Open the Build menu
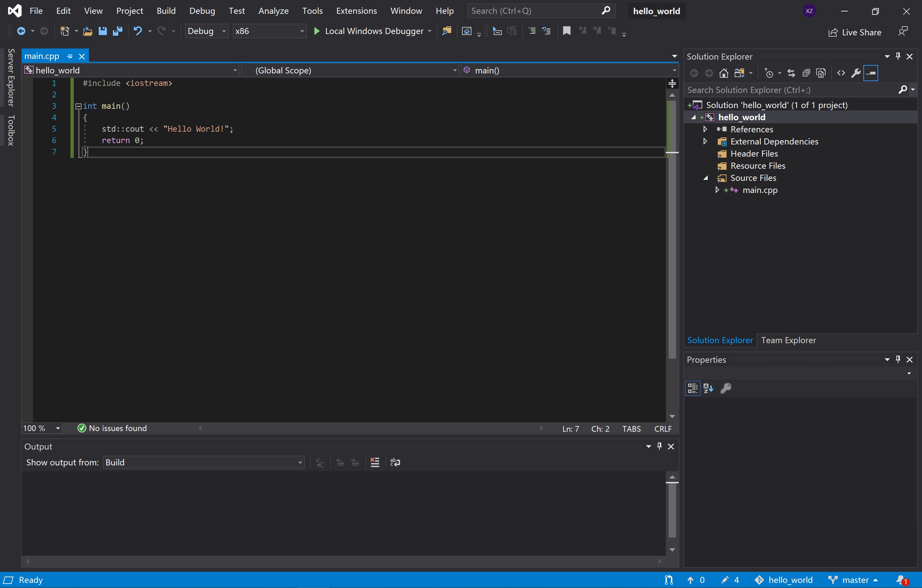 click(166, 11)
